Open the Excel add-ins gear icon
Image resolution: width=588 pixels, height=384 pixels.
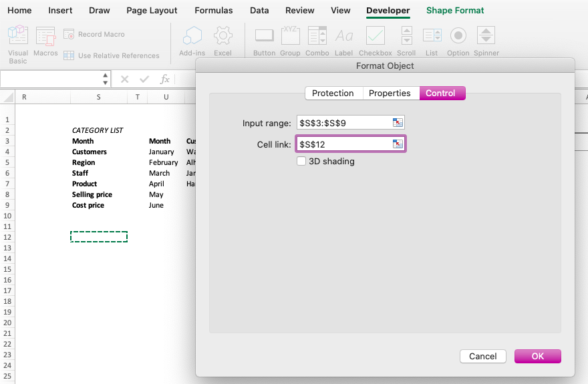point(223,35)
